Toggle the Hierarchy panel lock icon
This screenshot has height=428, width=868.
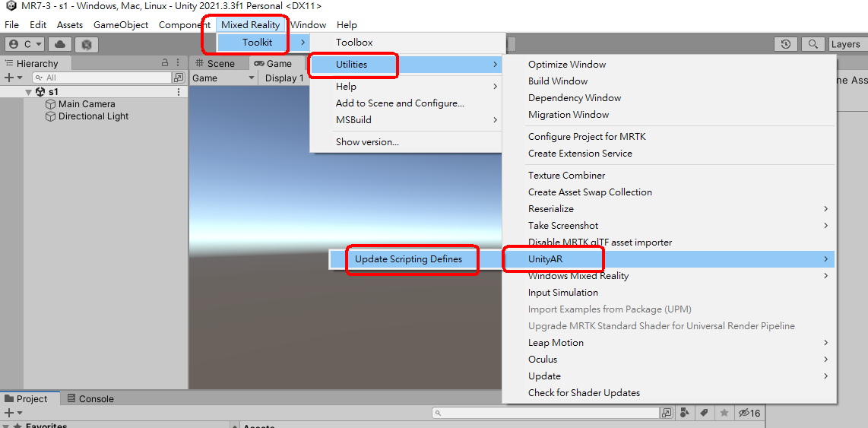[x=164, y=62]
